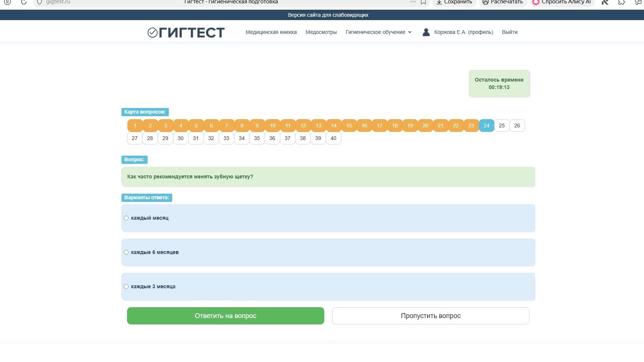
Task: Click Пропустить вопрос to skip
Action: click(x=430, y=316)
